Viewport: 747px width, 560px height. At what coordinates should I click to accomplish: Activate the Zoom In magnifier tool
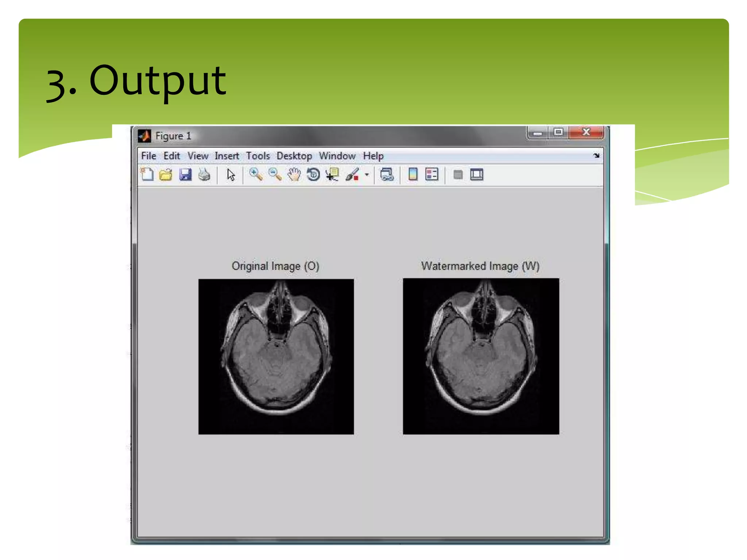[256, 175]
